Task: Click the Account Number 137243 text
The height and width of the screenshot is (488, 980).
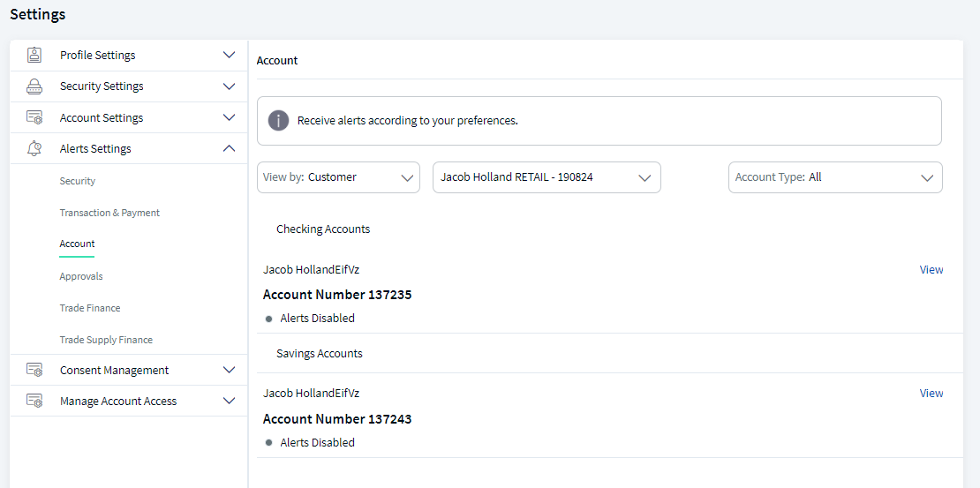Action: pos(337,419)
